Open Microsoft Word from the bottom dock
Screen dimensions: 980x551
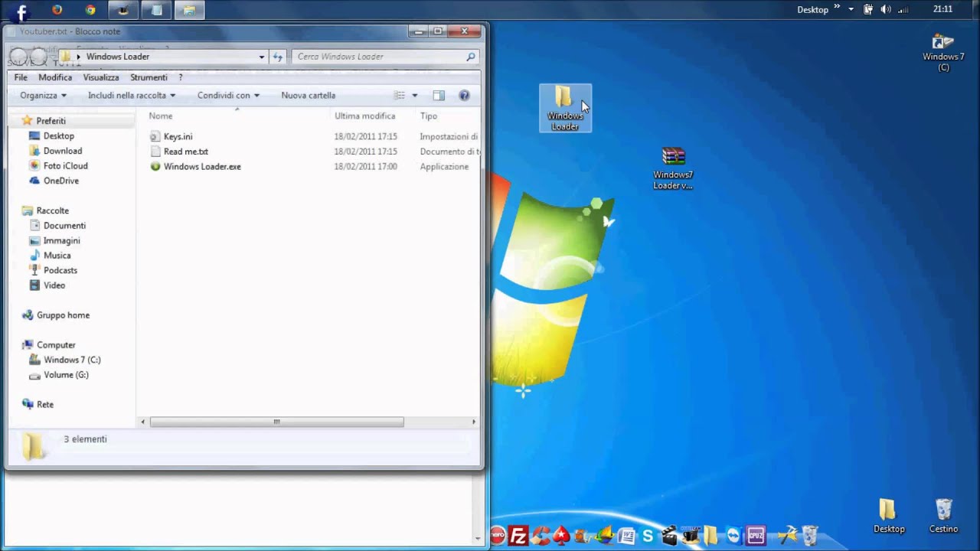tap(626, 535)
